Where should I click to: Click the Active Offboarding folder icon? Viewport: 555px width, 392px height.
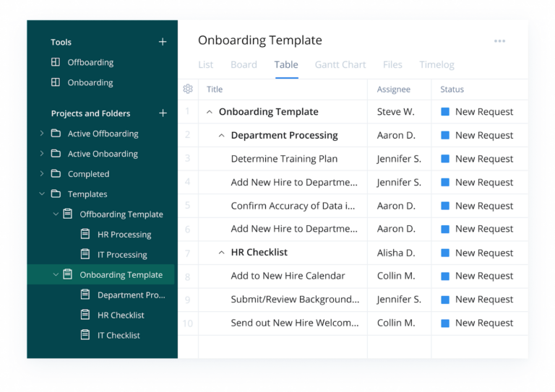[56, 134]
